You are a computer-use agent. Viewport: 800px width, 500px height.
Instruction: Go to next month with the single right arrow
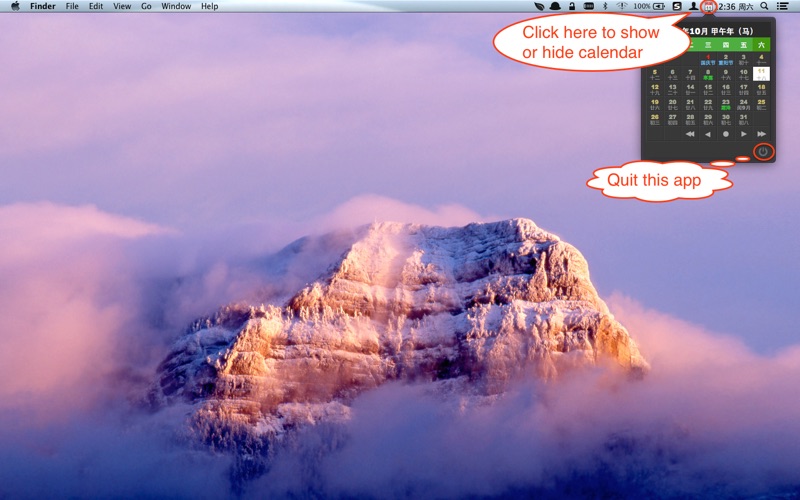pos(743,134)
